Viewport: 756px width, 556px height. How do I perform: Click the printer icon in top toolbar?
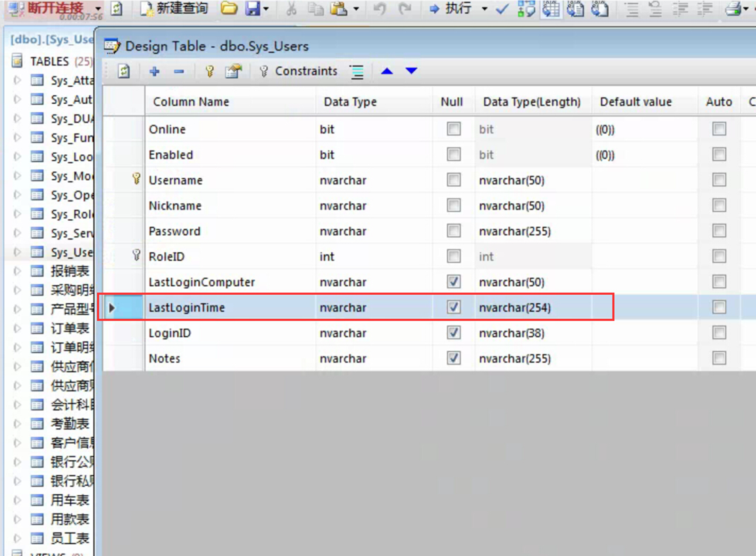[733, 8]
